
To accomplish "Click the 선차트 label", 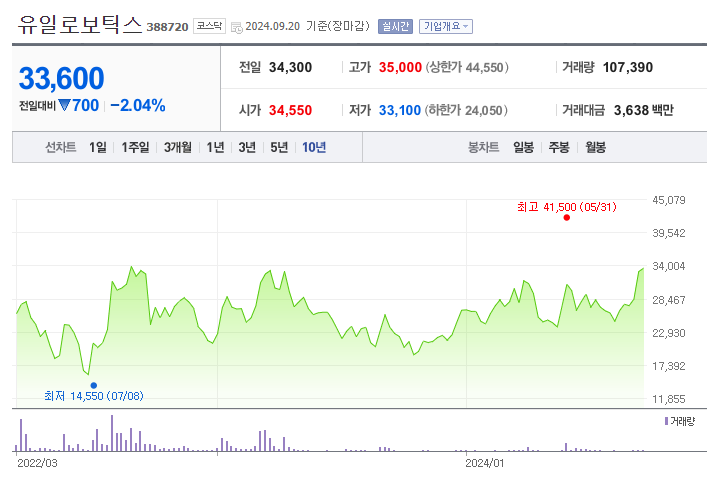I will pos(60,147).
